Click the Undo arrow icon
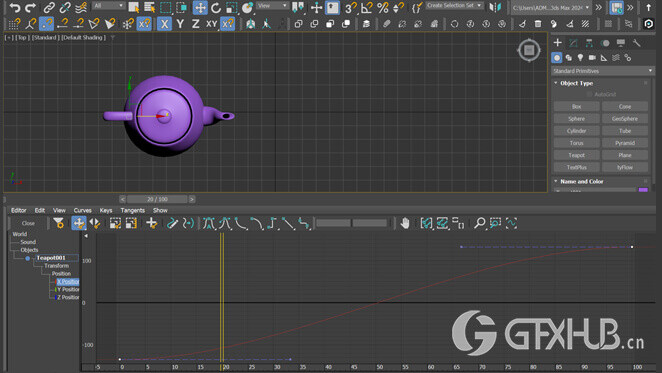 tap(14, 8)
